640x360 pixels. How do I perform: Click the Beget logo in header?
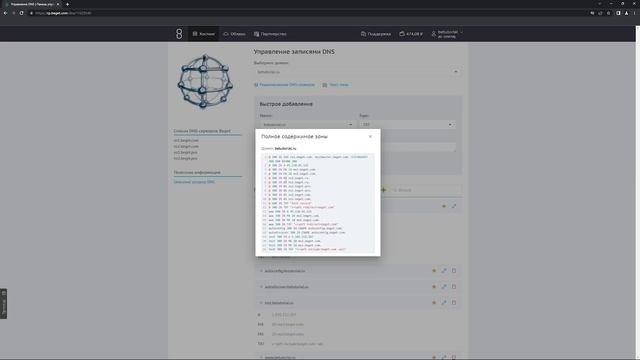179,34
